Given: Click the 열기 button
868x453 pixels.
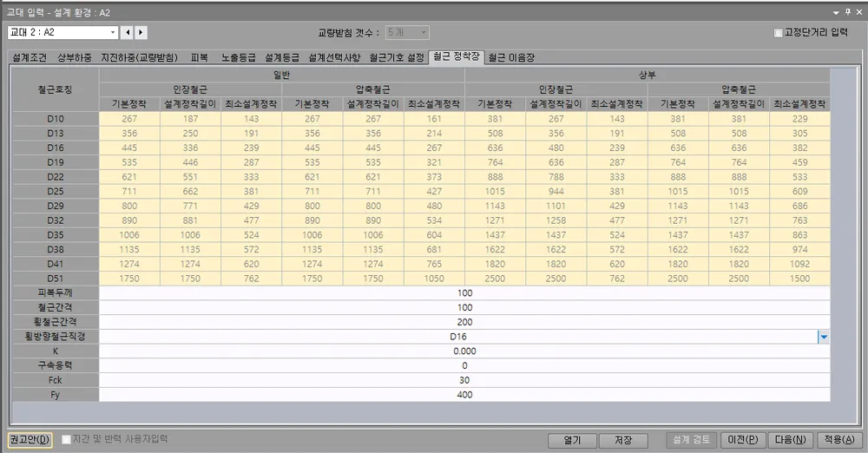Looking at the screenshot, I should coord(572,440).
